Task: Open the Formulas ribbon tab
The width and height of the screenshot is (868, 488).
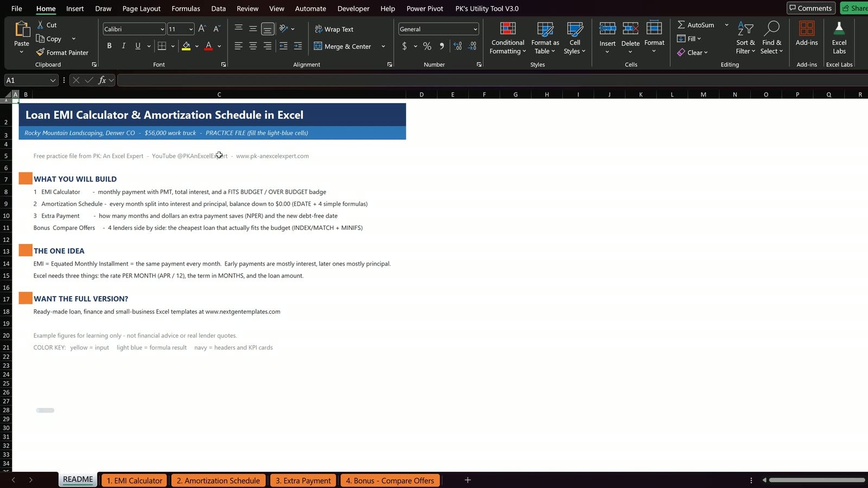Action: [186, 9]
